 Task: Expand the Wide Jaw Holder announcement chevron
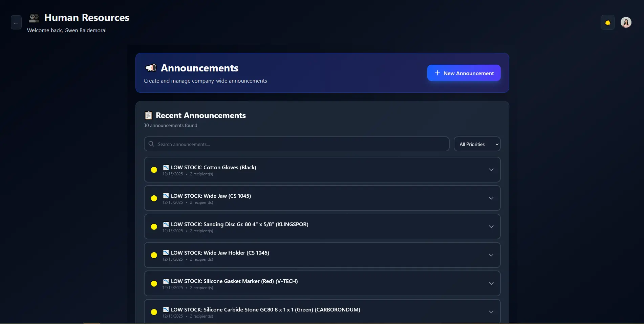click(x=491, y=255)
